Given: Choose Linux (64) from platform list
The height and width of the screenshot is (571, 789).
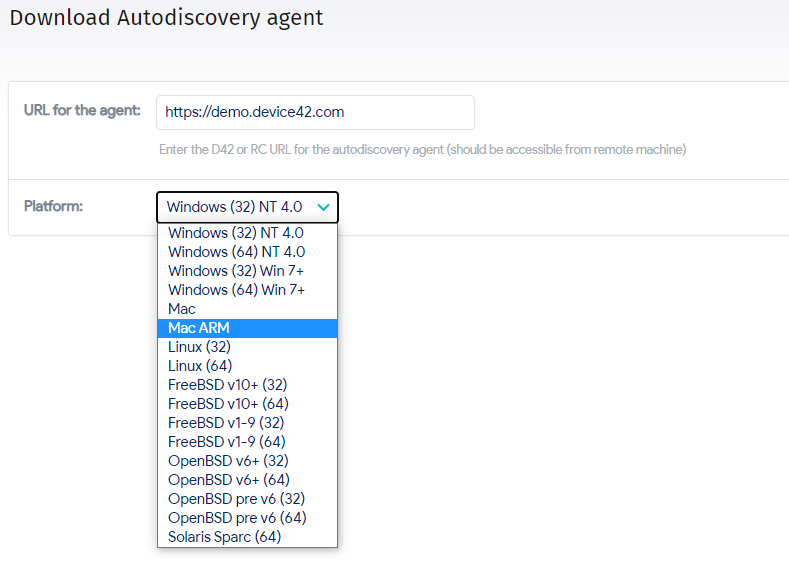Looking at the screenshot, I should pos(247,366).
